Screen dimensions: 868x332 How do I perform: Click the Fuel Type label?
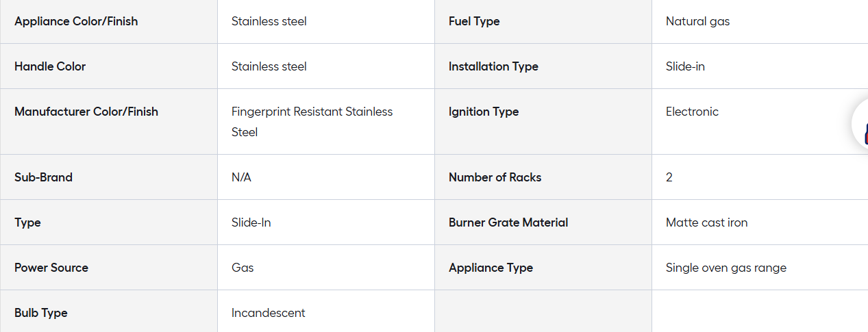click(x=474, y=21)
